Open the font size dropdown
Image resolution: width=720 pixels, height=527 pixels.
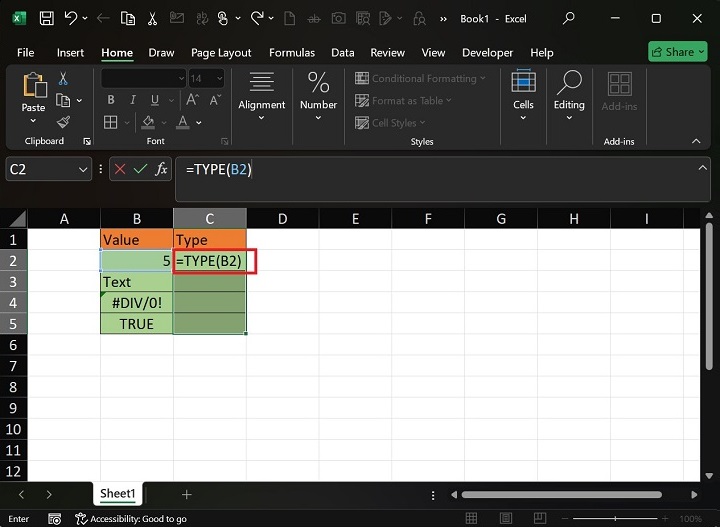coord(219,78)
